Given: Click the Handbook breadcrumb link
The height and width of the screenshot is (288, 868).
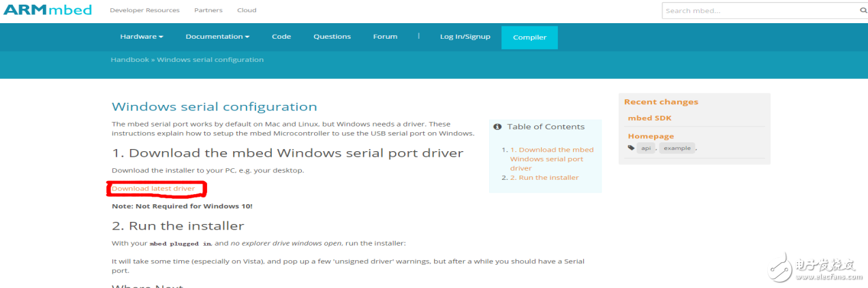Looking at the screenshot, I should tap(129, 60).
